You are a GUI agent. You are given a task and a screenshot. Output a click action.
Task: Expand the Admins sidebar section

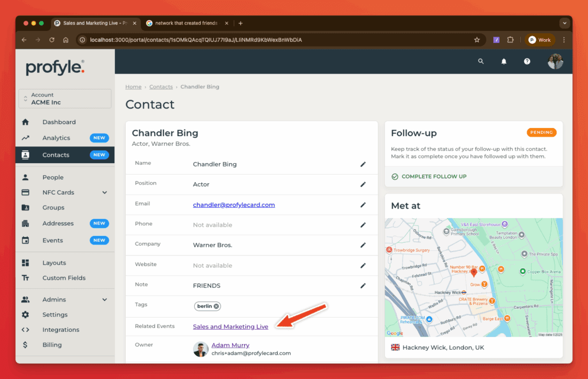click(x=105, y=300)
